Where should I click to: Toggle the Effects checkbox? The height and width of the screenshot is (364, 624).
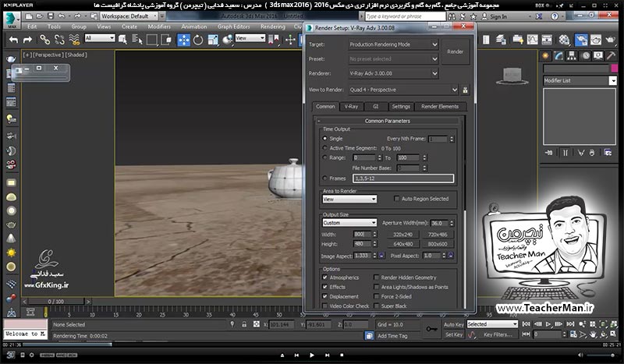pos(324,287)
